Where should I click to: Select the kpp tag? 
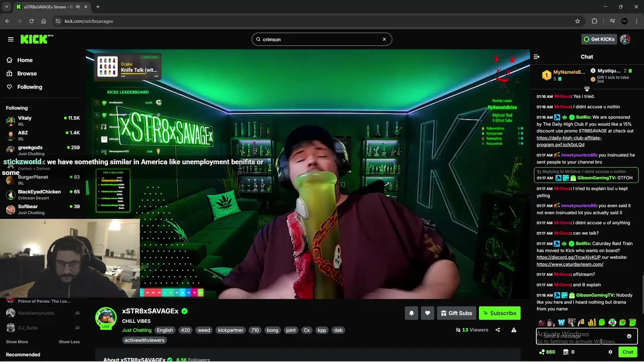(321, 330)
